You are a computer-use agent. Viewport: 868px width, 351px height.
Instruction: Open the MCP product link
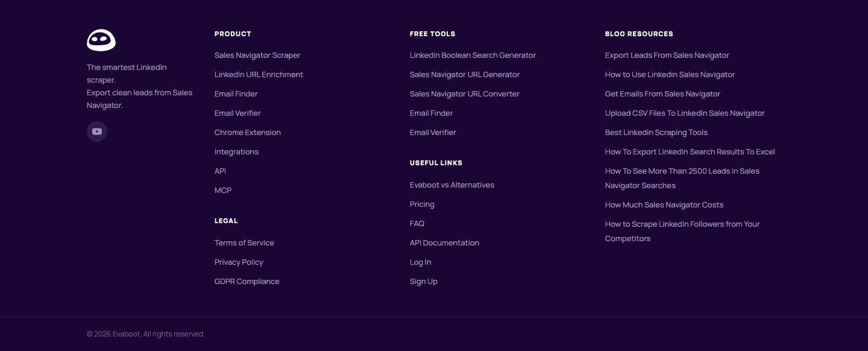pos(223,191)
